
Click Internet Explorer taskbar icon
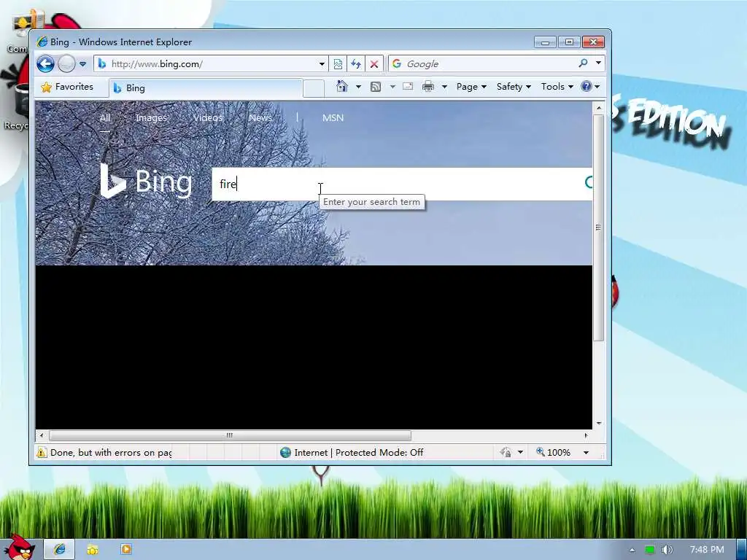point(60,549)
